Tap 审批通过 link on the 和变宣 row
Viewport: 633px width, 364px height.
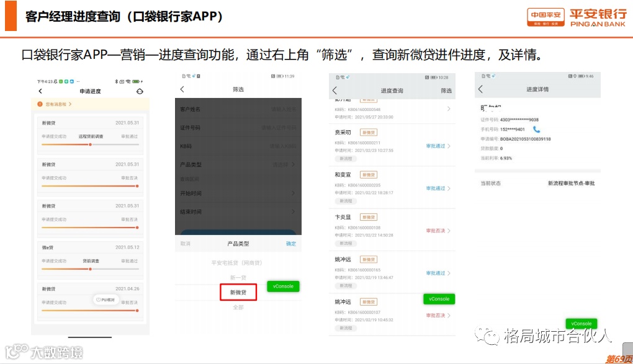pos(435,189)
